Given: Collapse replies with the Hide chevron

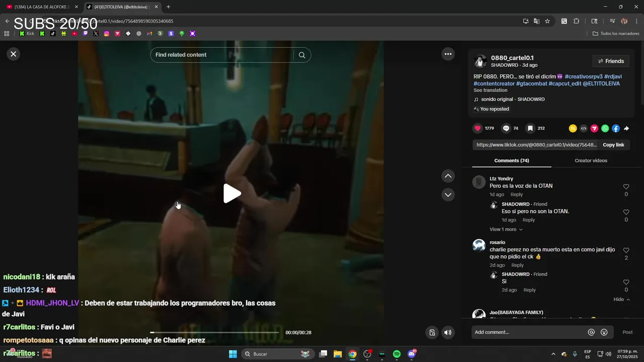Looking at the screenshot, I should 621,300.
